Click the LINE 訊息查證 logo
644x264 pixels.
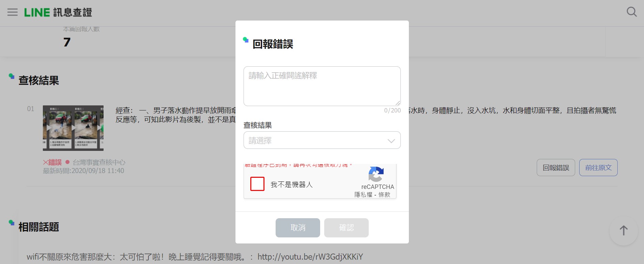click(x=58, y=12)
